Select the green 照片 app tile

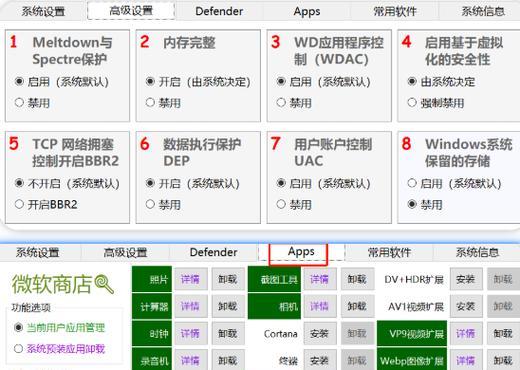pyautogui.click(x=152, y=279)
